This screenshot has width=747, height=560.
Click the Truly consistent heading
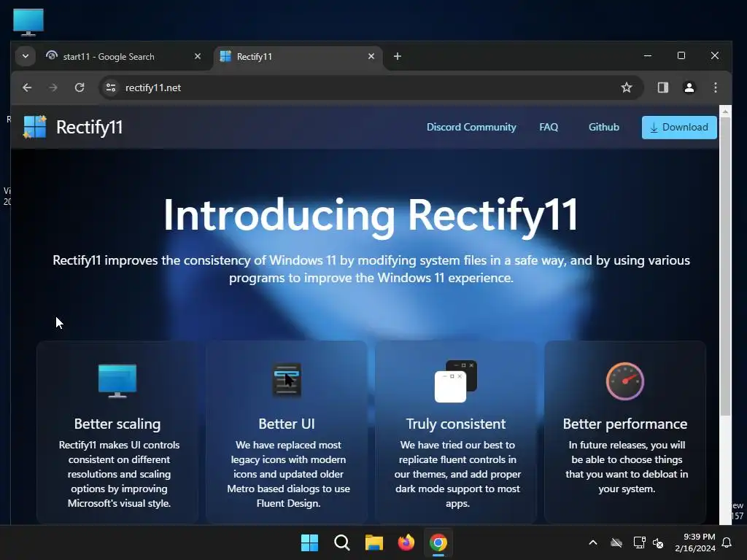point(456,424)
